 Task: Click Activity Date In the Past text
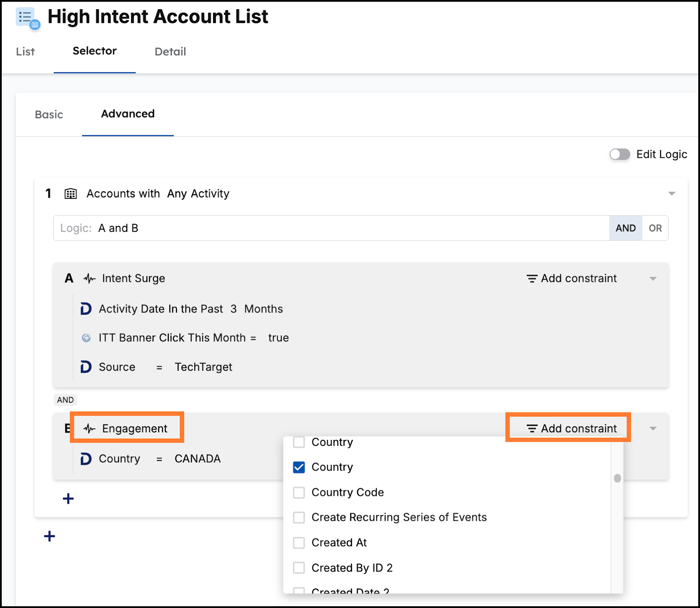[x=161, y=309]
